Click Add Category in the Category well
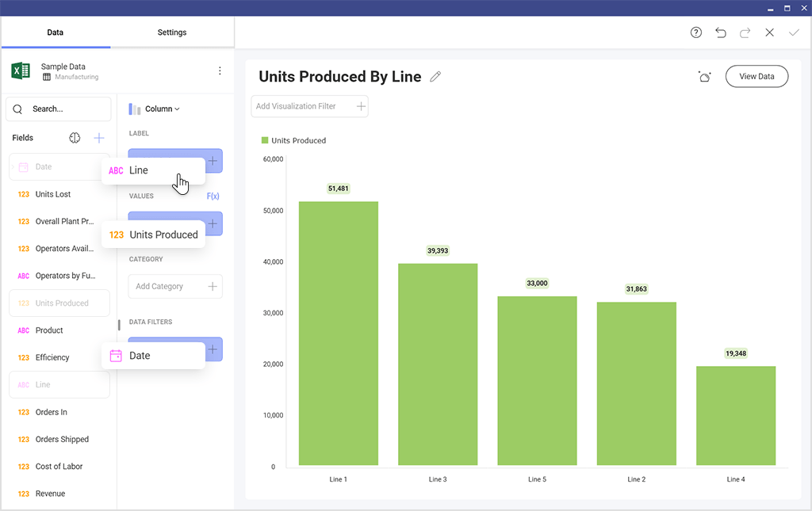Viewport: 812px width, 511px height. 175,286
